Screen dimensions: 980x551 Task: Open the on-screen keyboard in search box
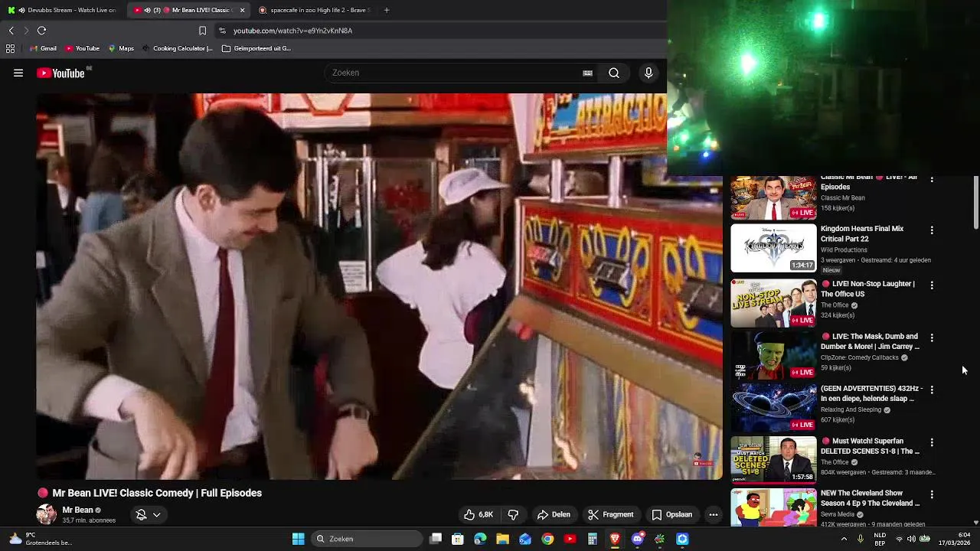587,73
